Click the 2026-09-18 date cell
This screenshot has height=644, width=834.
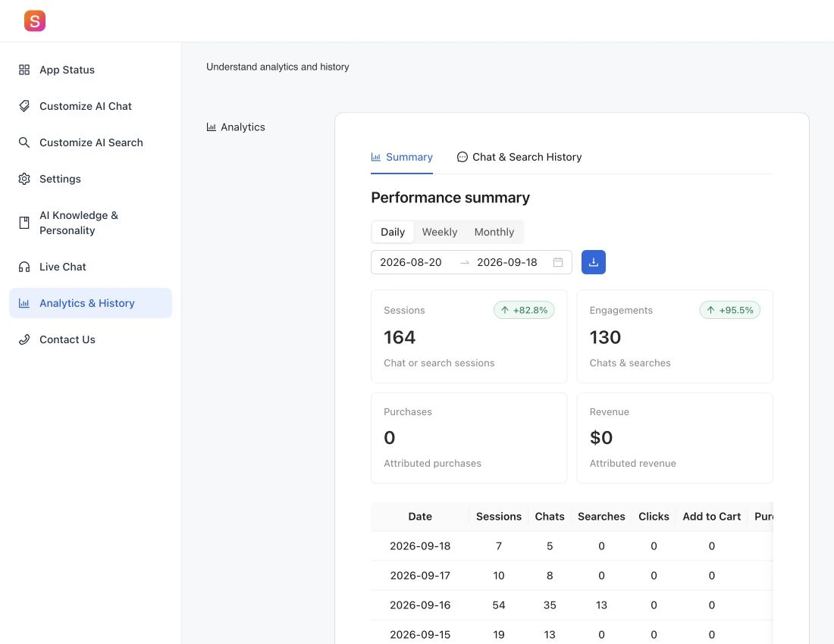click(x=420, y=546)
